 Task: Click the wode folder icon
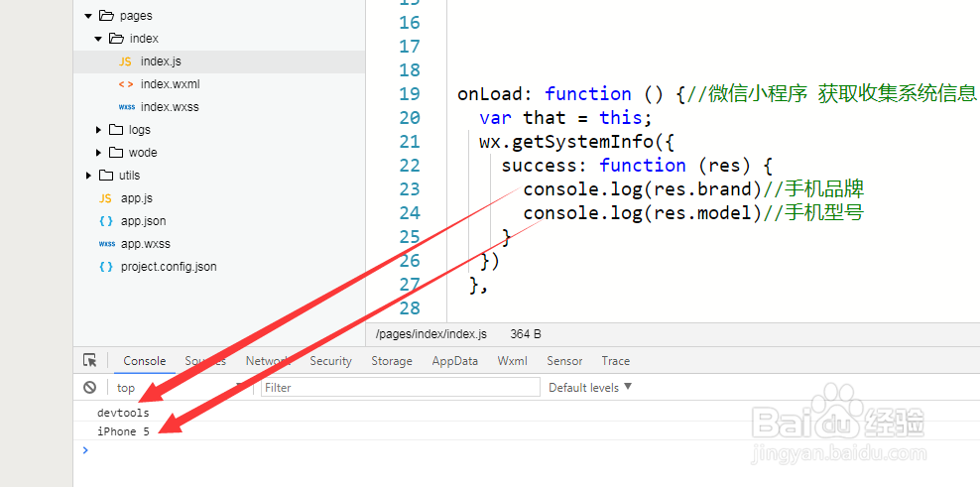[x=116, y=153]
